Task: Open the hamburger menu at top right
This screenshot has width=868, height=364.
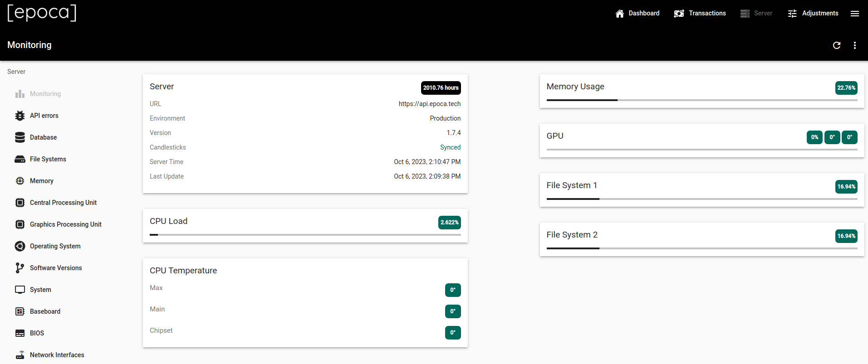Action: tap(855, 14)
